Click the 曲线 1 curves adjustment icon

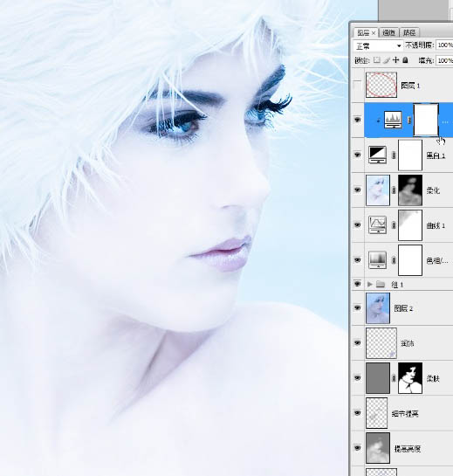(x=377, y=224)
